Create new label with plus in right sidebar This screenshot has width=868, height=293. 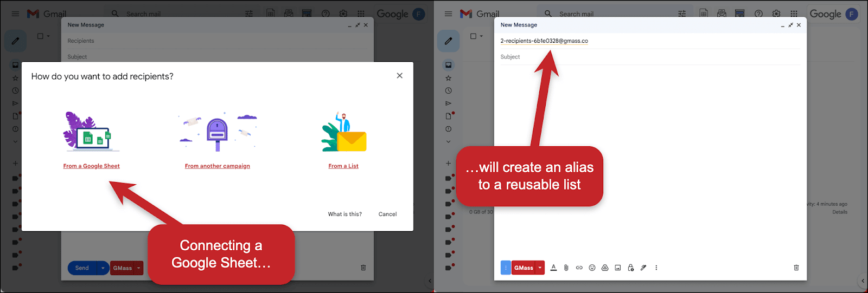pyautogui.click(x=448, y=163)
